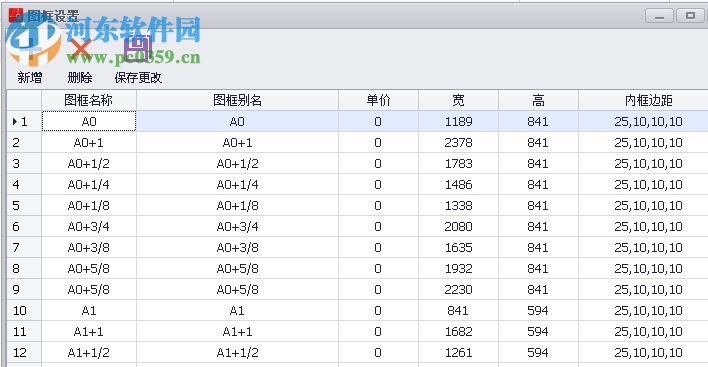Screen dimensions: 708x367
Task: Maximize the 图框设置 window
Action: click(690, 16)
